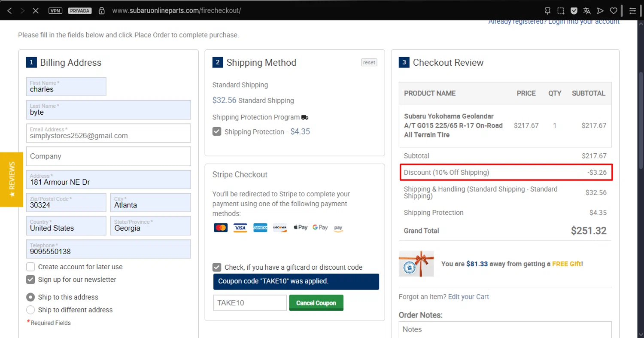This screenshot has height=338, width=644.
Task: Click the Checkout Review heading
Action: [448, 63]
